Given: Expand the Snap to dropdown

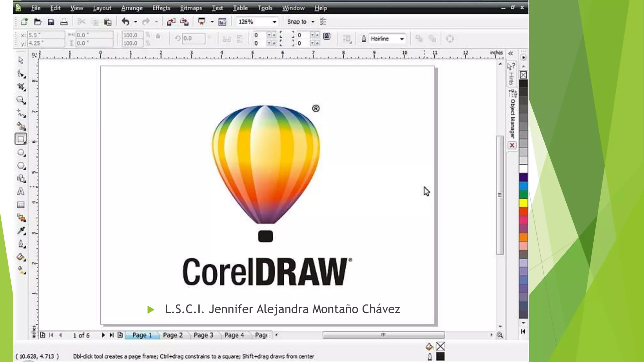Looking at the screenshot, I should (313, 22).
